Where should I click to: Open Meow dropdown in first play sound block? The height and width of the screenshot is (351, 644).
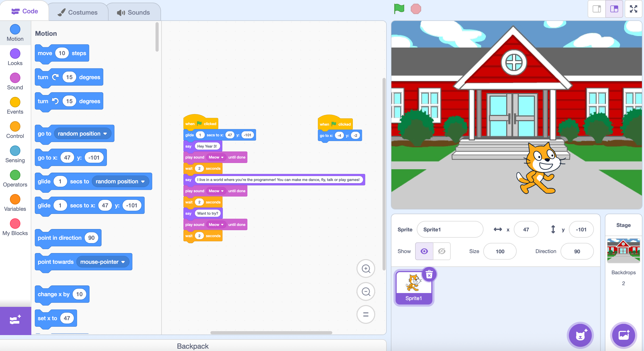pyautogui.click(x=216, y=157)
